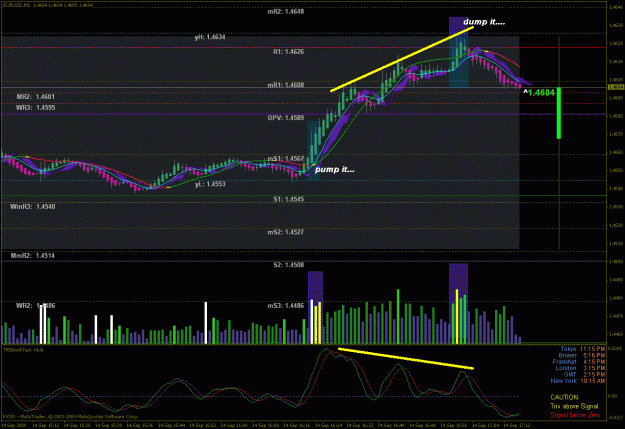Select the yellow CAUTION: text
The width and height of the screenshot is (625, 429).
click(565, 398)
